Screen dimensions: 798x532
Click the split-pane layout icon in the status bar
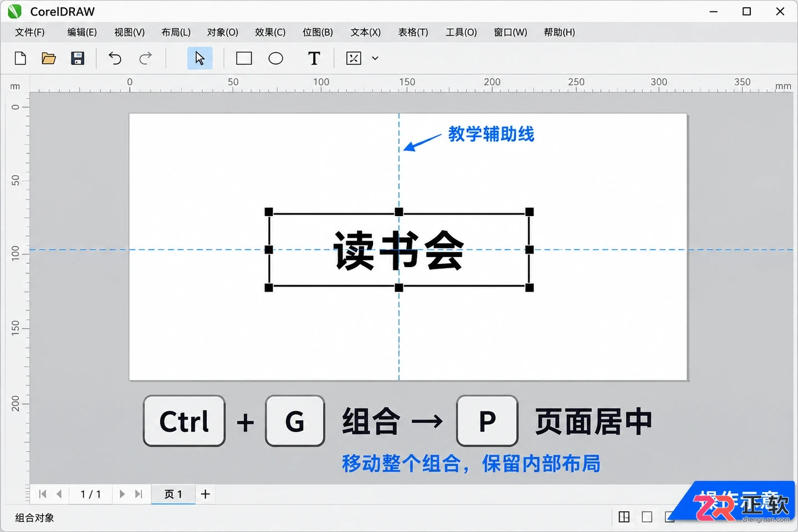coord(624,517)
